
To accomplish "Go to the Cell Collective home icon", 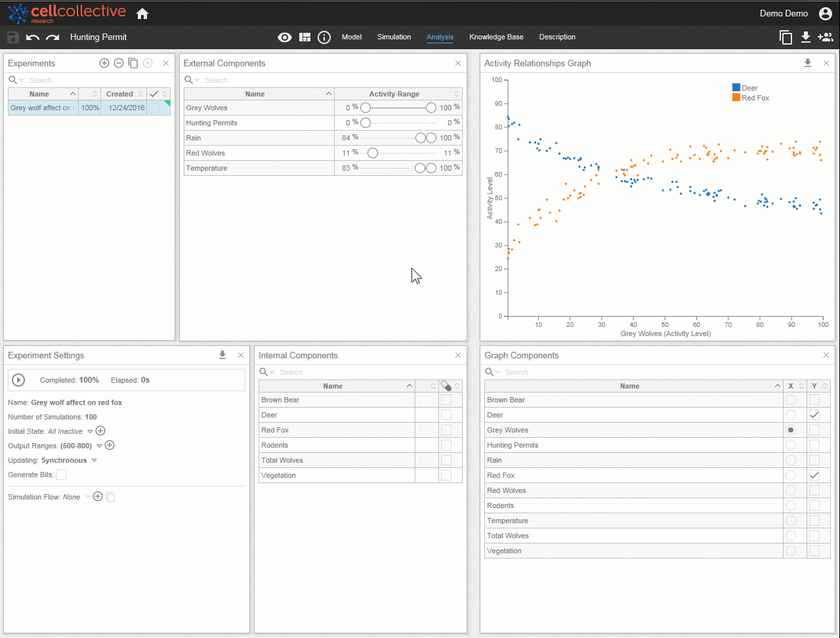I will (142, 14).
